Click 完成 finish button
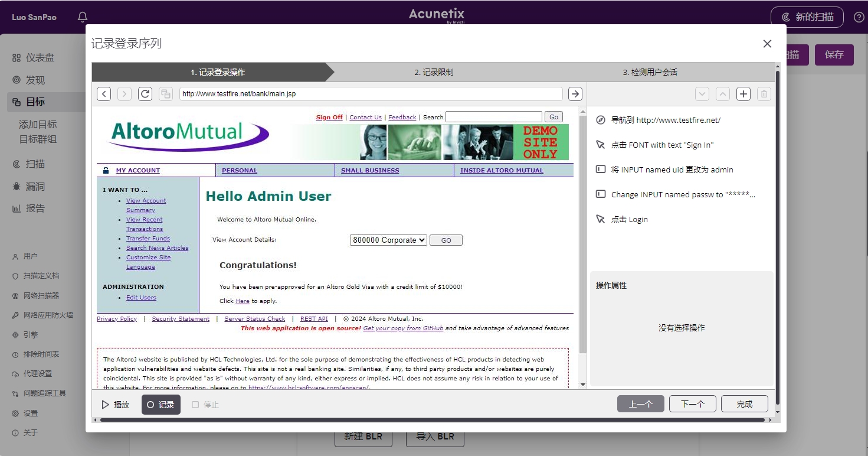Viewport: 868px width, 456px height. (x=745, y=404)
